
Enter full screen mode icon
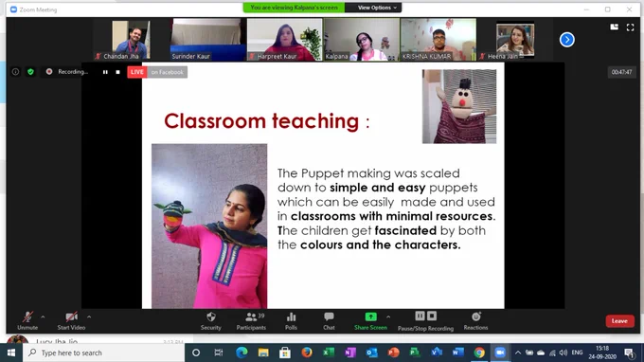(x=630, y=27)
